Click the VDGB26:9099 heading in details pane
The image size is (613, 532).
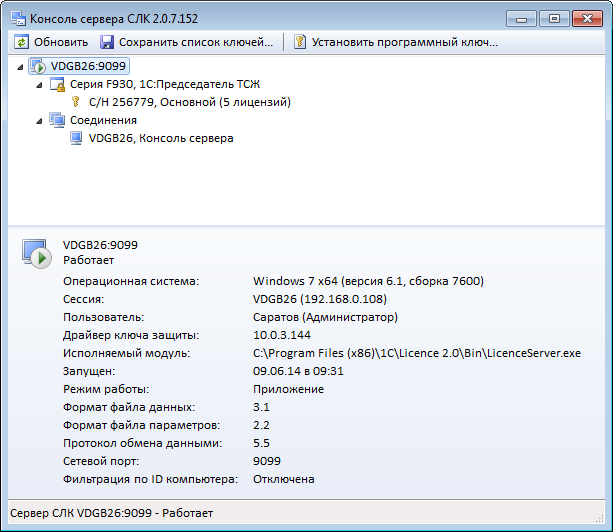pos(100,245)
